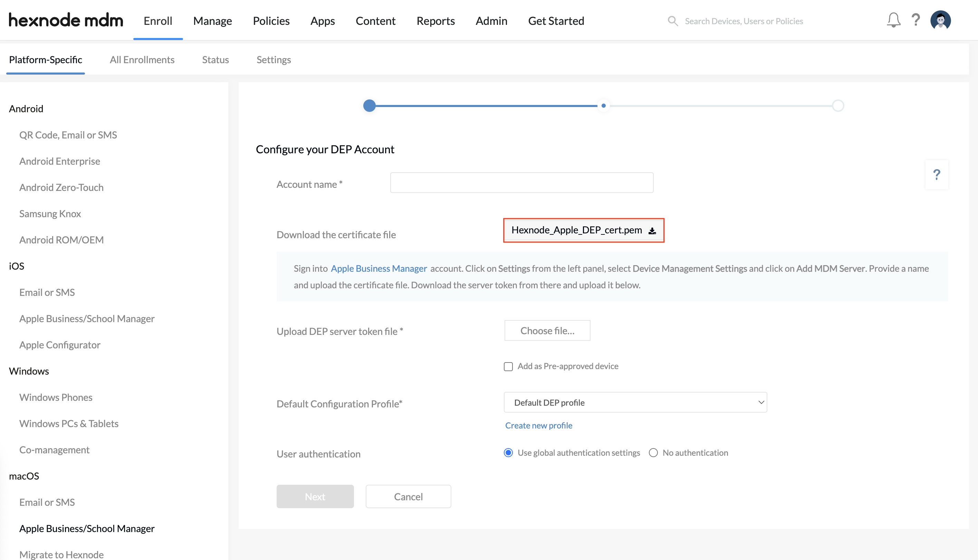
Task: Select Windows Phones enrollment
Action: click(56, 397)
